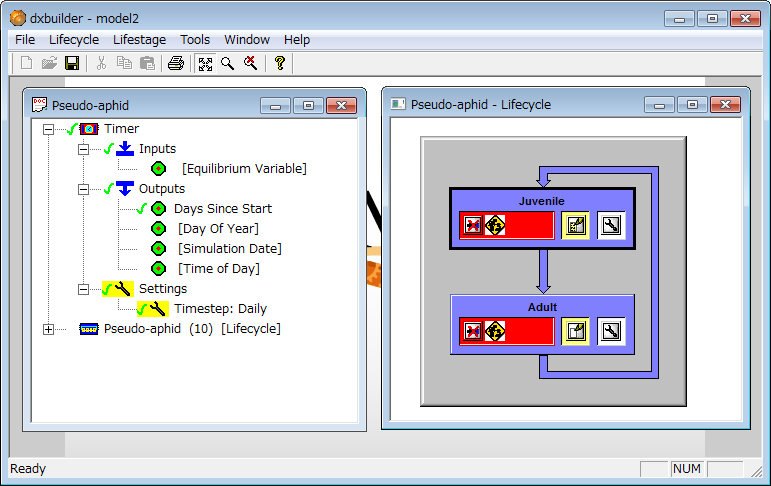Open the Help menu
The width and height of the screenshot is (771, 486).
[297, 39]
